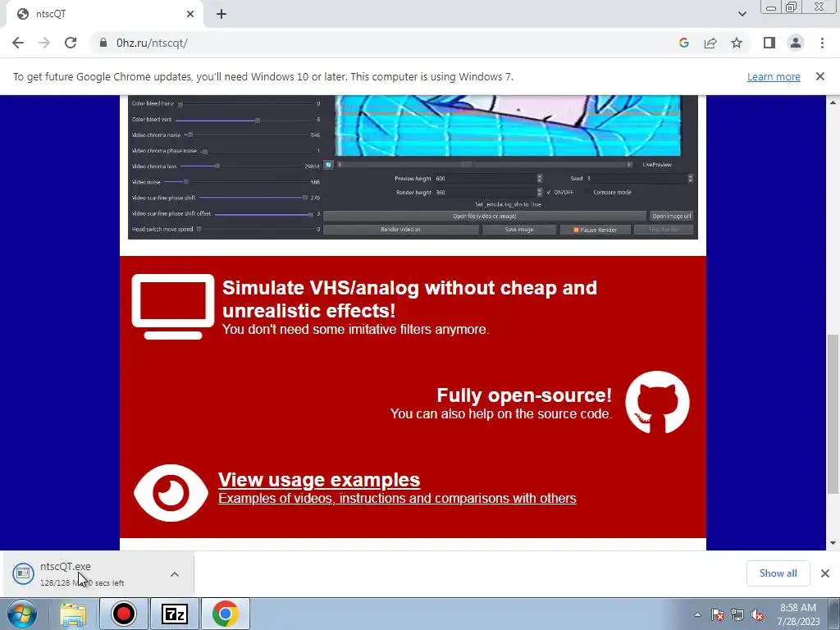Close the downloads bar
The width and height of the screenshot is (840, 630).
coord(825,573)
